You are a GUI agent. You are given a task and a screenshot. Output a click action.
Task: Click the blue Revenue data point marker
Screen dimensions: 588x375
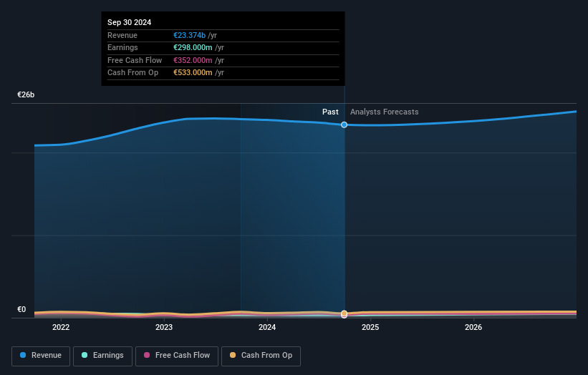[x=344, y=125]
